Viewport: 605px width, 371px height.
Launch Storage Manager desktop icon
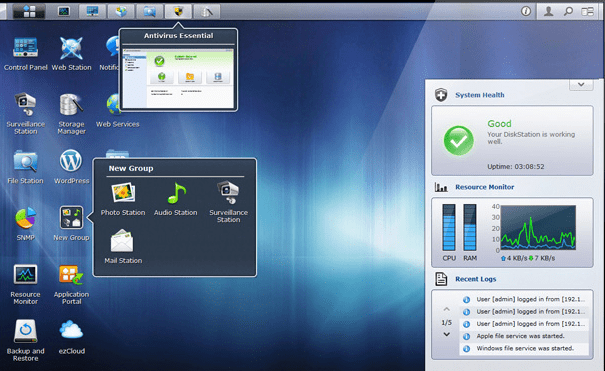coord(71,114)
